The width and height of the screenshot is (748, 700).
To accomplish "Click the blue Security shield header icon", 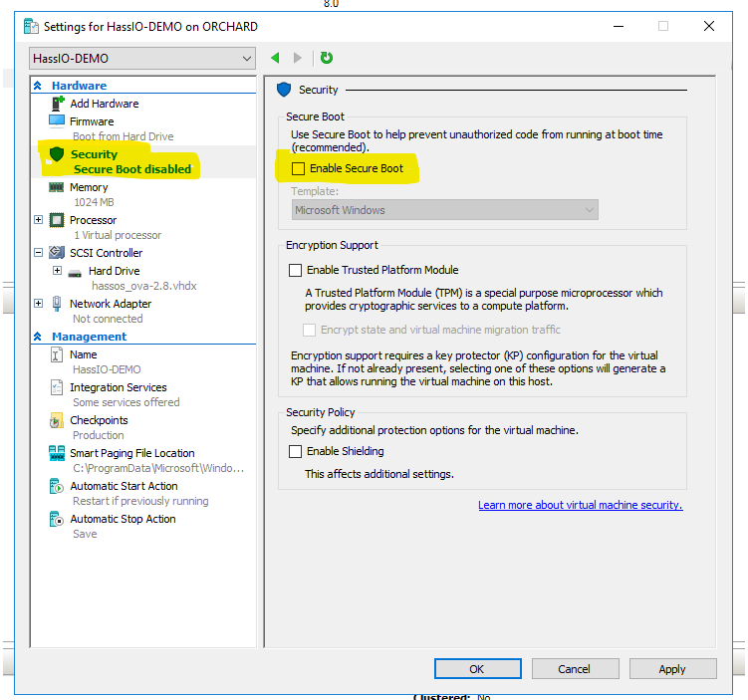I will [284, 90].
